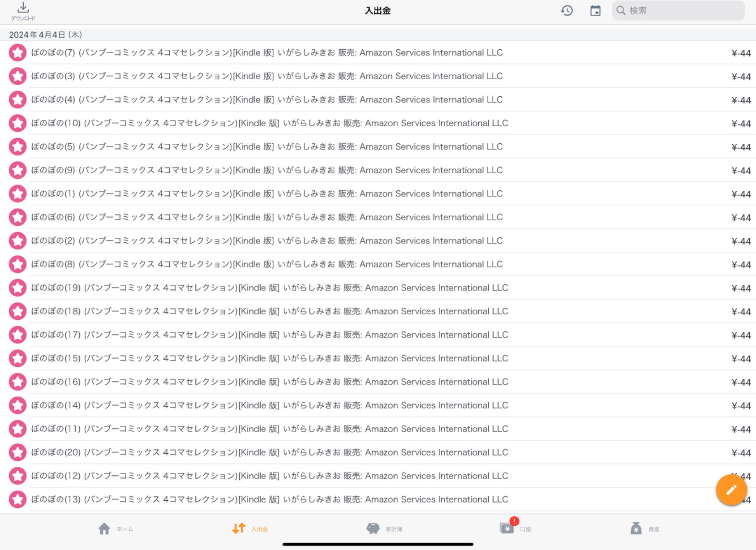Open the ぼのぼの(13) transaction description
This screenshot has height=550, width=756.
270,499
